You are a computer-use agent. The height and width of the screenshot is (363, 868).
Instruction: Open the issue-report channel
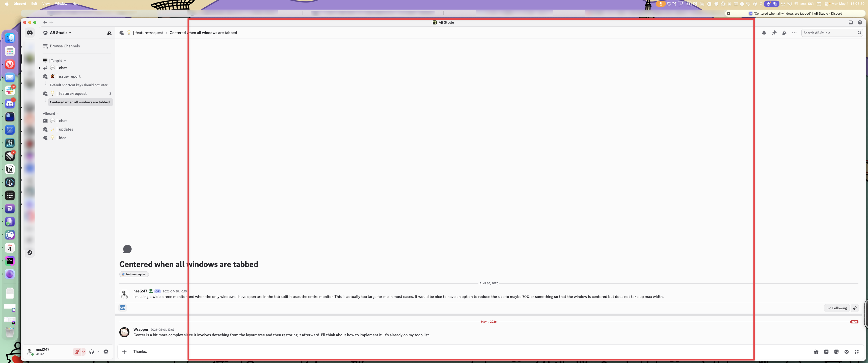[77, 76]
